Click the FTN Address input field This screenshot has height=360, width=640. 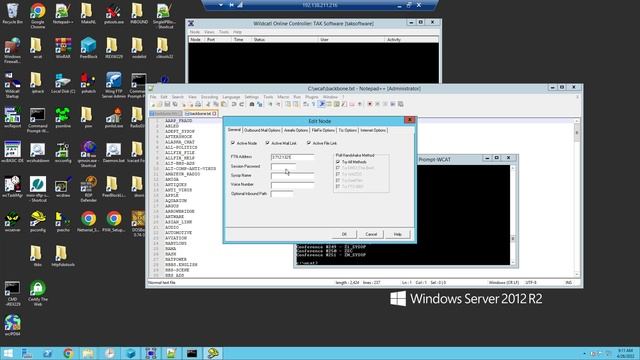(292, 157)
